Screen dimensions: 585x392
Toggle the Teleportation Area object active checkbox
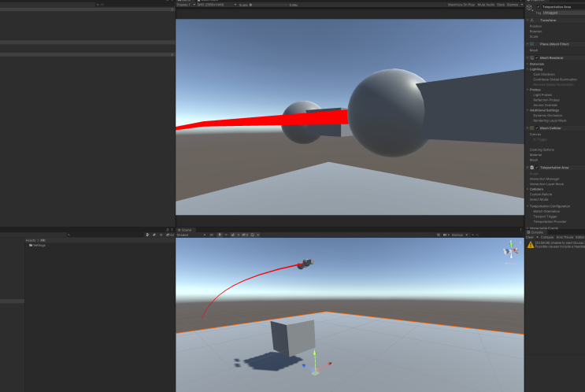(538, 7)
